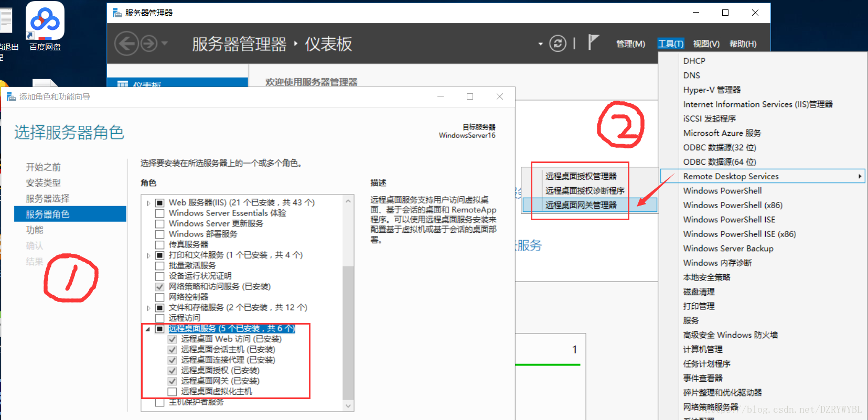The width and height of the screenshot is (868, 420).
Task: Check 远程访问 role
Action: click(160, 318)
